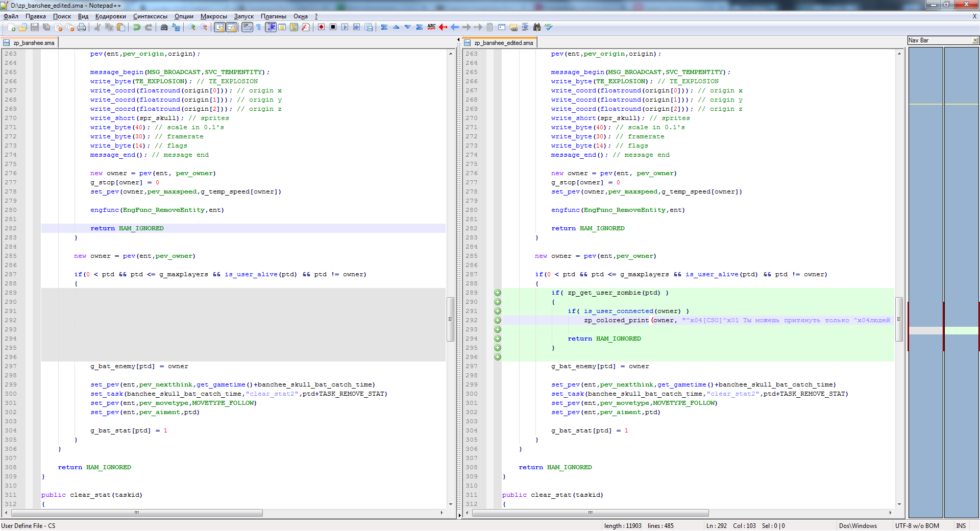980x531 pixels.
Task: Switch to zp_banshee_edited.sma tab
Action: [499, 43]
